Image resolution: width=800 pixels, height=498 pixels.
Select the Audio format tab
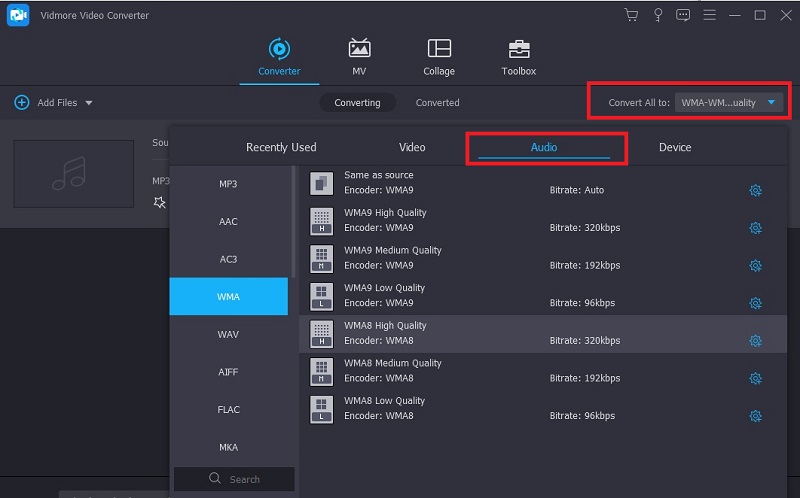tap(544, 147)
